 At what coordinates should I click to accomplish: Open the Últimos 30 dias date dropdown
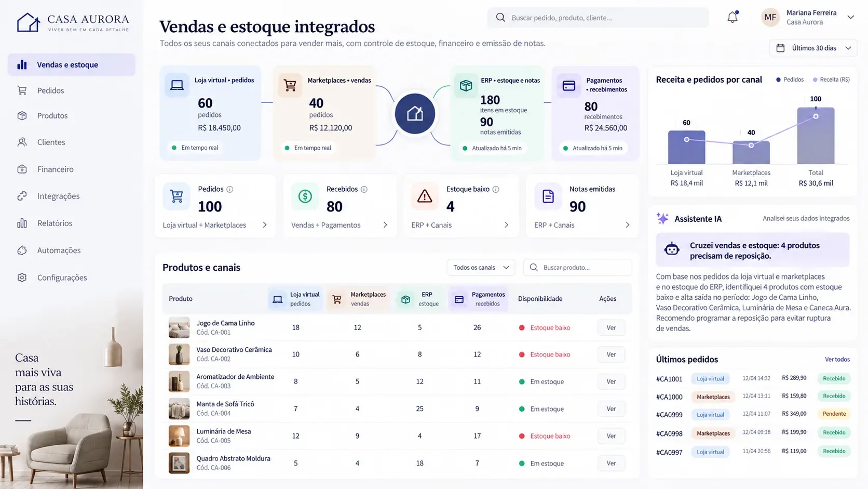[813, 48]
